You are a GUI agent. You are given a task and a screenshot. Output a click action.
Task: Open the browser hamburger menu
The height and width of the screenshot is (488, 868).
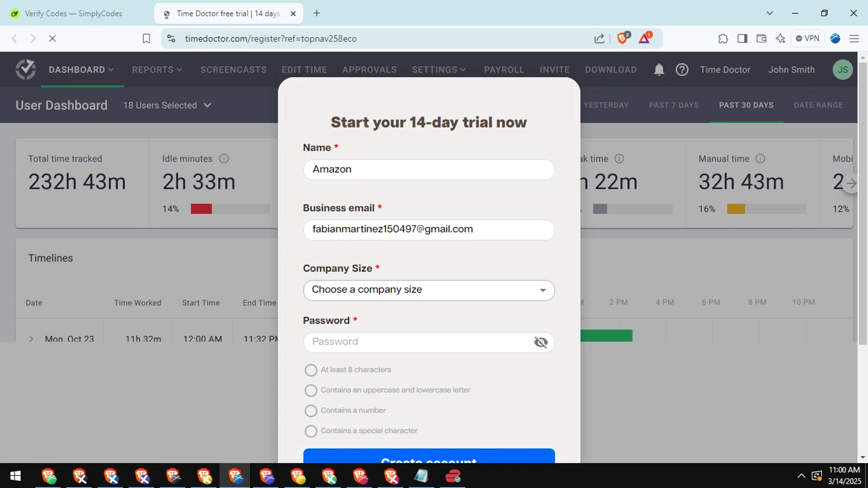(854, 38)
